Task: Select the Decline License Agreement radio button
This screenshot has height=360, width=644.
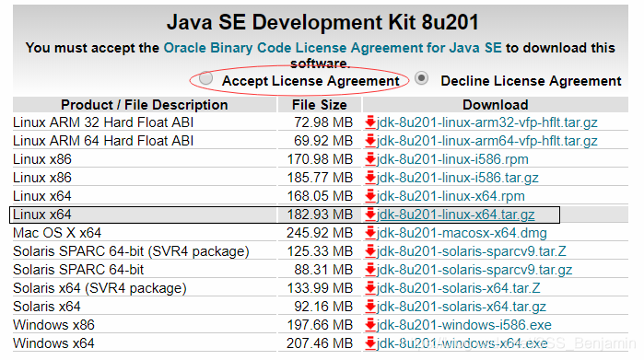Action: tap(421, 78)
